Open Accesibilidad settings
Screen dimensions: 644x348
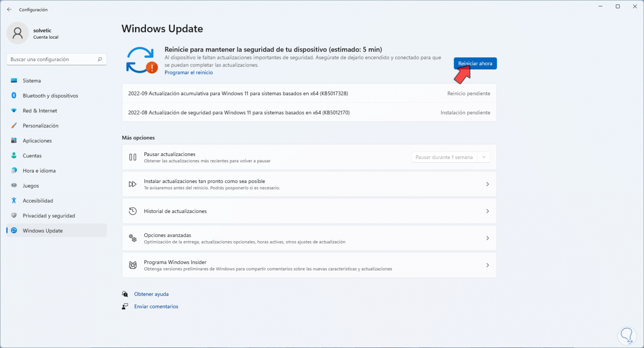click(57, 201)
